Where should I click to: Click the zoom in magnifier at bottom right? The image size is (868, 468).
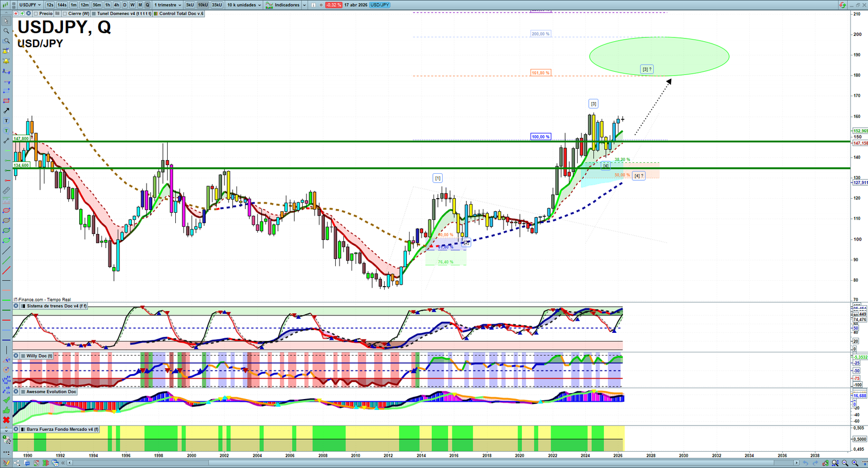pos(855,463)
